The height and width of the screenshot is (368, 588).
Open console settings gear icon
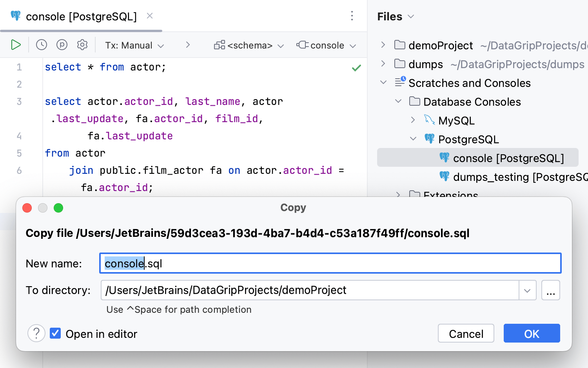82,45
